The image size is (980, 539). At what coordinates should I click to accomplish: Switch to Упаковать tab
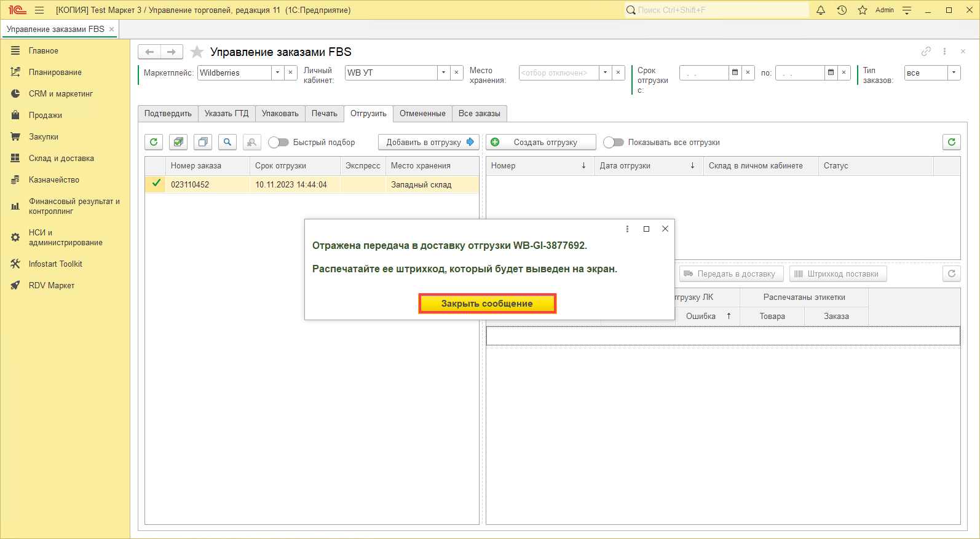pos(280,113)
